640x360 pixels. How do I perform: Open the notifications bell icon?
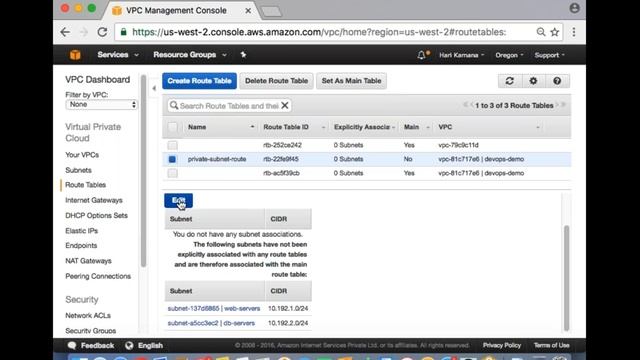coord(421,55)
